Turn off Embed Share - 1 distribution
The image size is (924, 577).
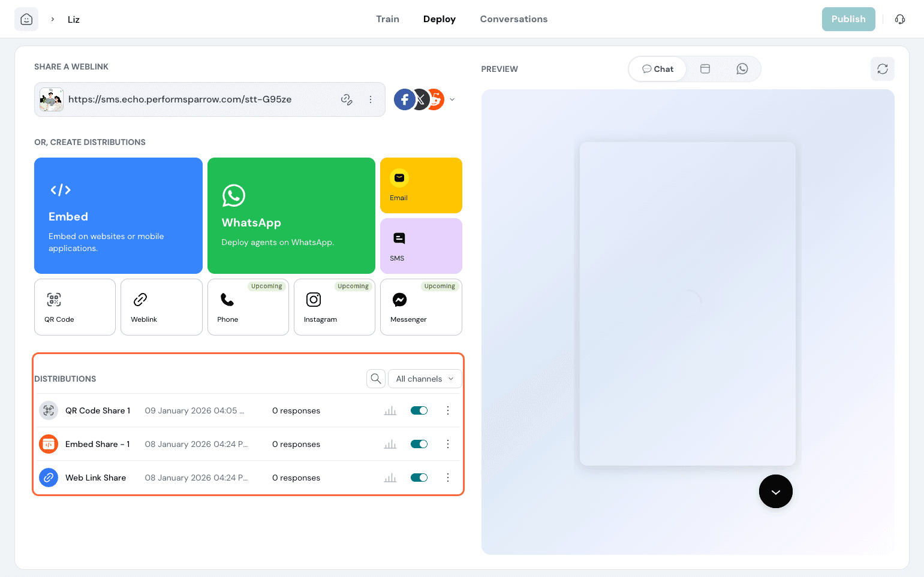pos(419,444)
